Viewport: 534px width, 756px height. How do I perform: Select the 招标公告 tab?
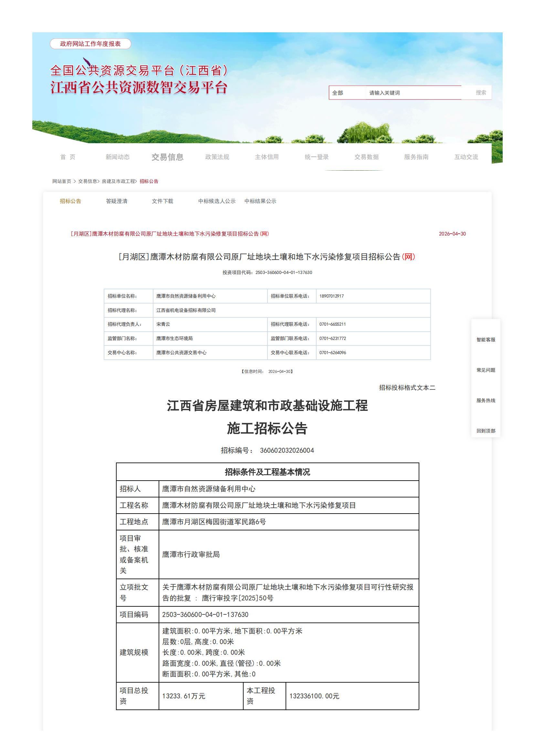tap(70, 201)
